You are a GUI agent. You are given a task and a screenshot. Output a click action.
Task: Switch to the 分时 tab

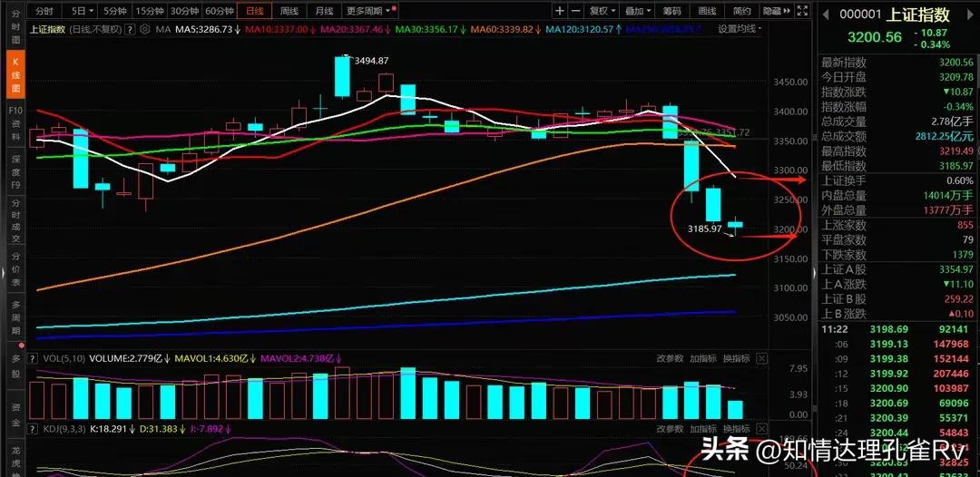pos(44,11)
